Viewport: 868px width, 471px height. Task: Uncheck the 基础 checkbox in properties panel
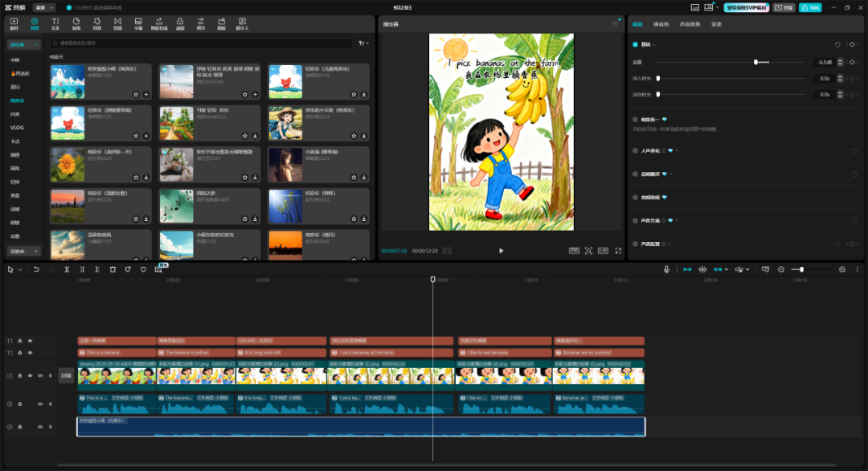[x=635, y=45]
